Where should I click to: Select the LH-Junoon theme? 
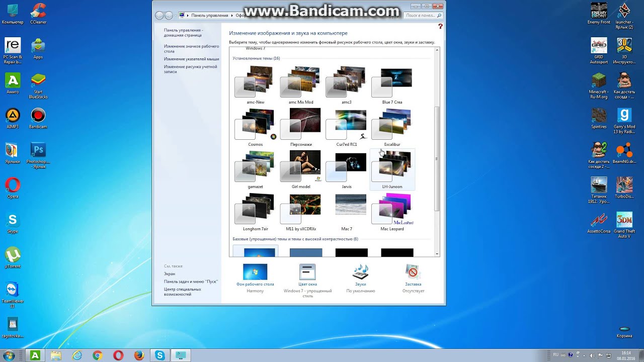[x=392, y=169]
